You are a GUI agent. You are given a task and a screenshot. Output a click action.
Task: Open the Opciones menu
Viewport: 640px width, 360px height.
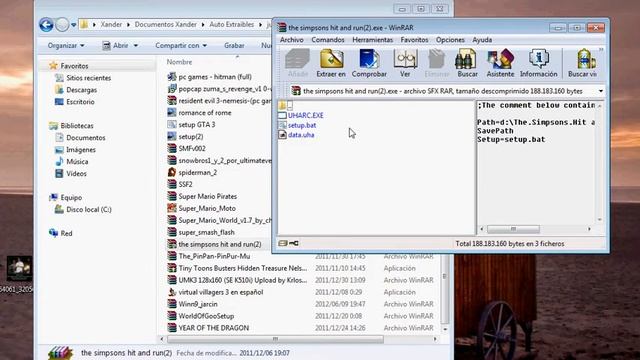tap(450, 40)
